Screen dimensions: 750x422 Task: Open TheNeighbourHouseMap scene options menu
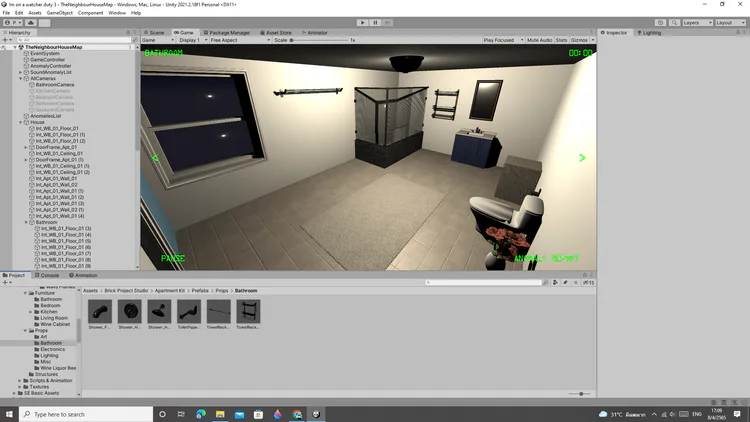tap(130, 47)
